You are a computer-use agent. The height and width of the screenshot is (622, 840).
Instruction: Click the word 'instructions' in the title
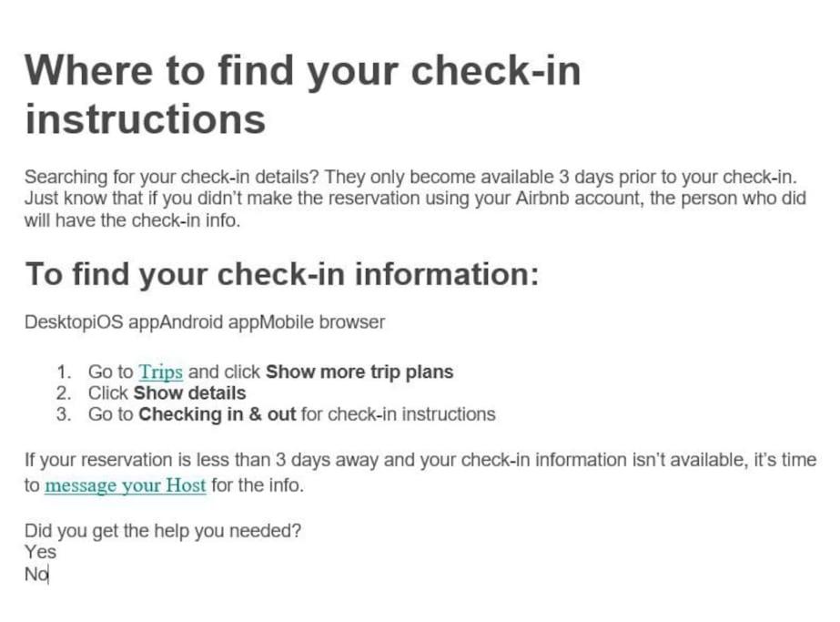[x=146, y=119]
